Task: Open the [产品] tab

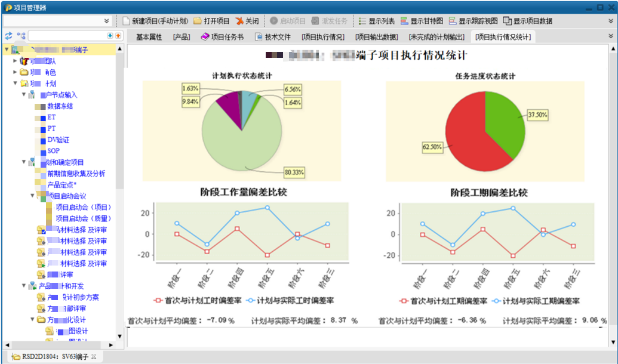Action: (x=182, y=37)
